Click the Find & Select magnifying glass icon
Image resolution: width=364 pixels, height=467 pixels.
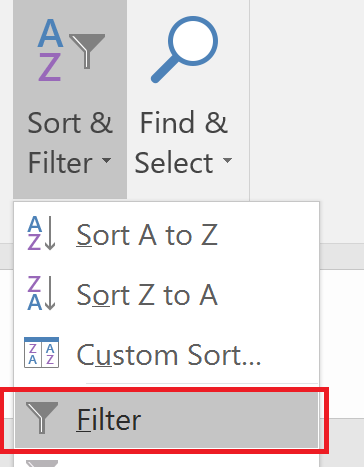(x=184, y=49)
